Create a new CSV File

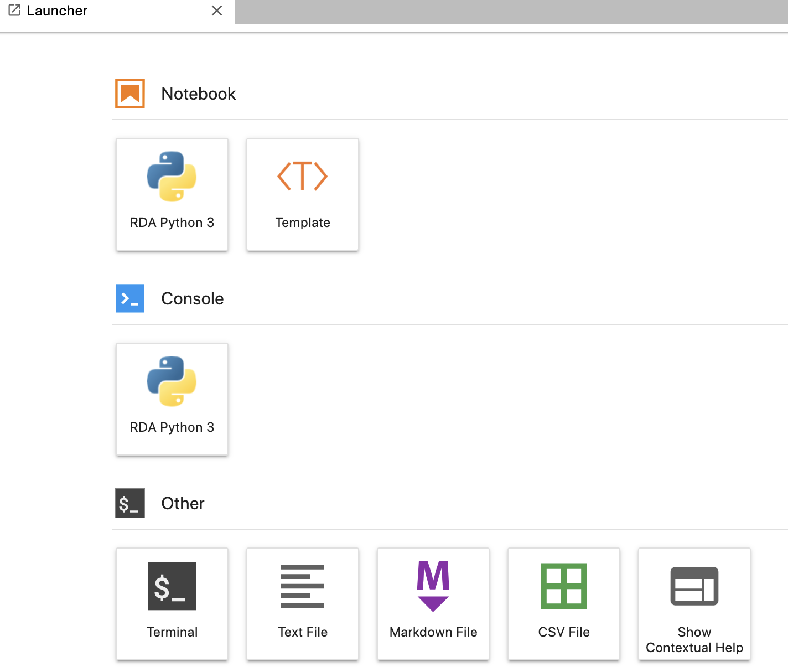pos(563,603)
